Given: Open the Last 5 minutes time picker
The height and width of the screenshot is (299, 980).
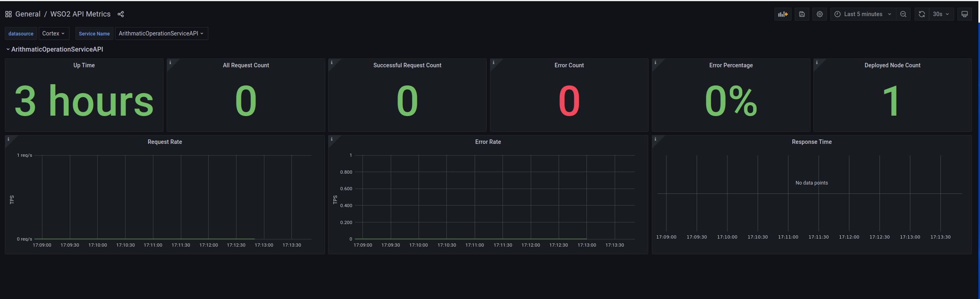Looking at the screenshot, I should coord(863,14).
